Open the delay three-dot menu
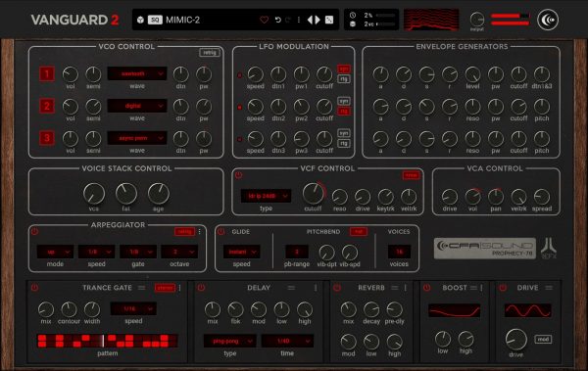Viewport: 588px width, 371px height. click(316, 288)
